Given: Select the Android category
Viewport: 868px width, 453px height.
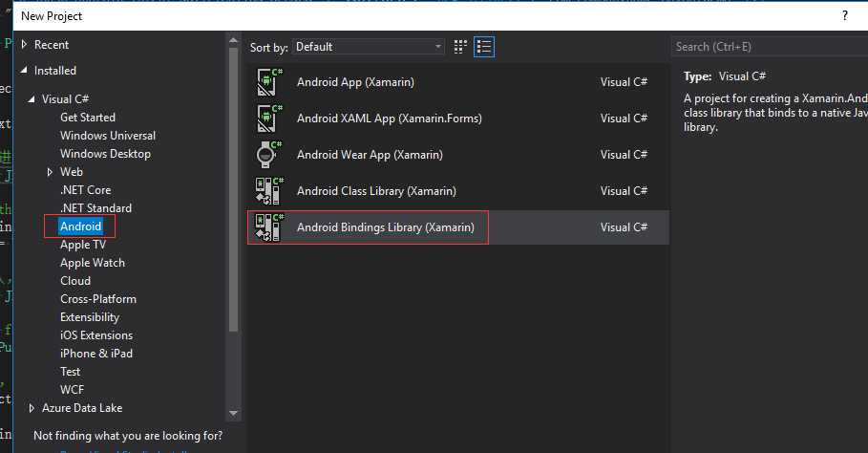Looking at the screenshot, I should click(81, 226).
